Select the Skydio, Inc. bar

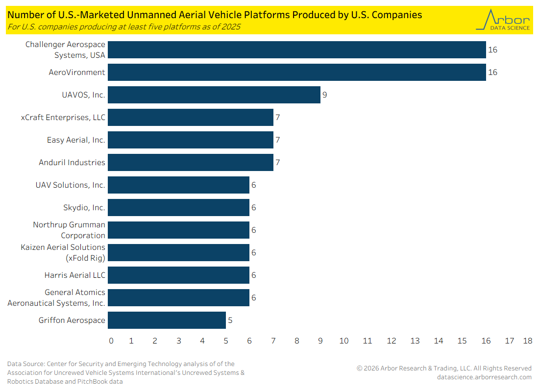178,208
